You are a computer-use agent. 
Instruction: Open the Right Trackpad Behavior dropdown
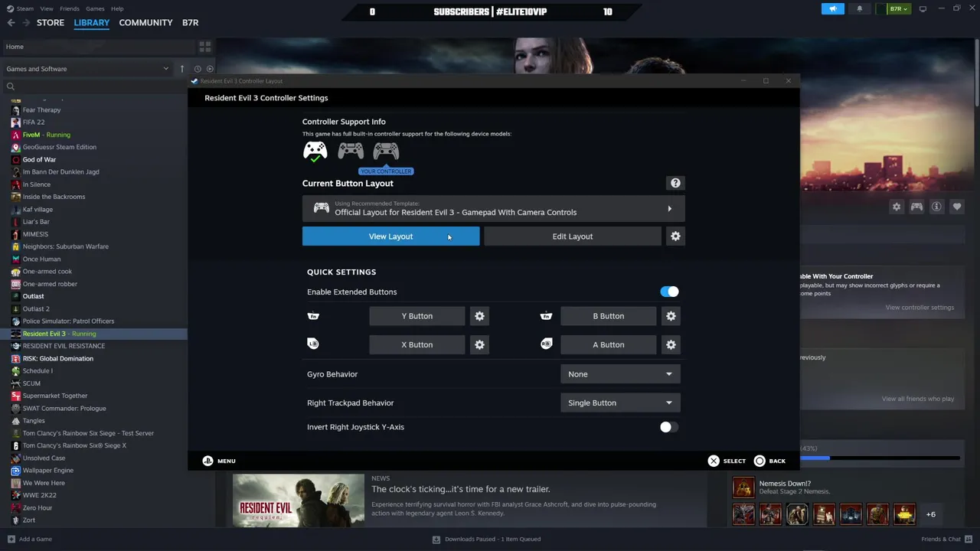(x=620, y=403)
